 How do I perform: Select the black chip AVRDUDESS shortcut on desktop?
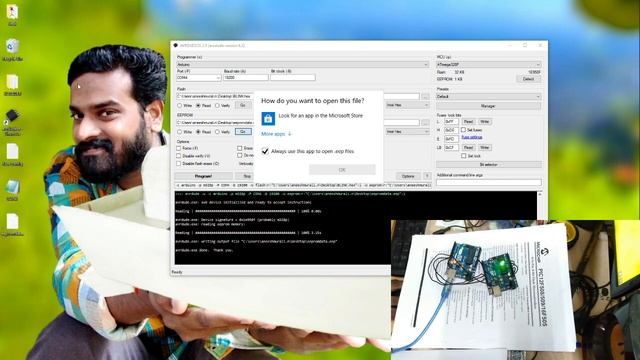[12, 116]
